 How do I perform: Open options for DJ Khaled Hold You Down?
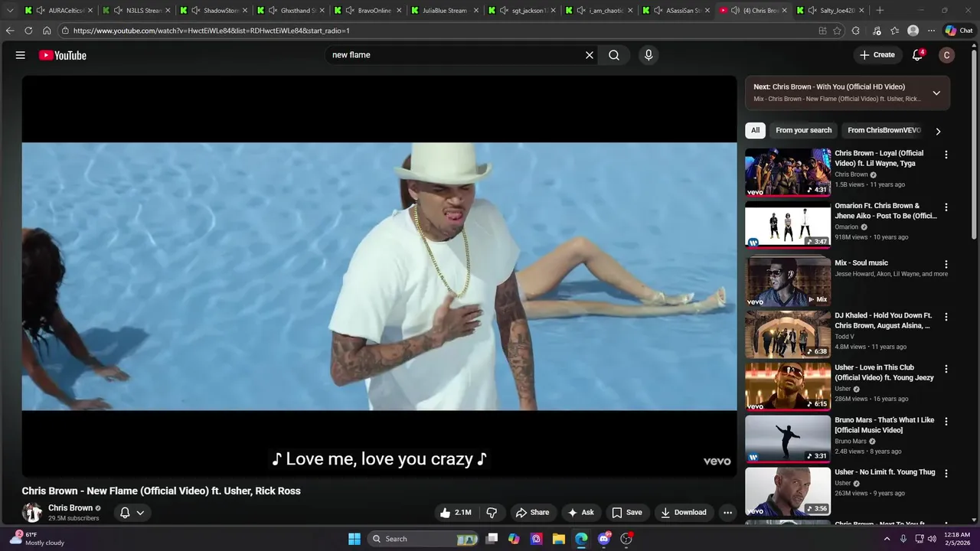pos(946,317)
